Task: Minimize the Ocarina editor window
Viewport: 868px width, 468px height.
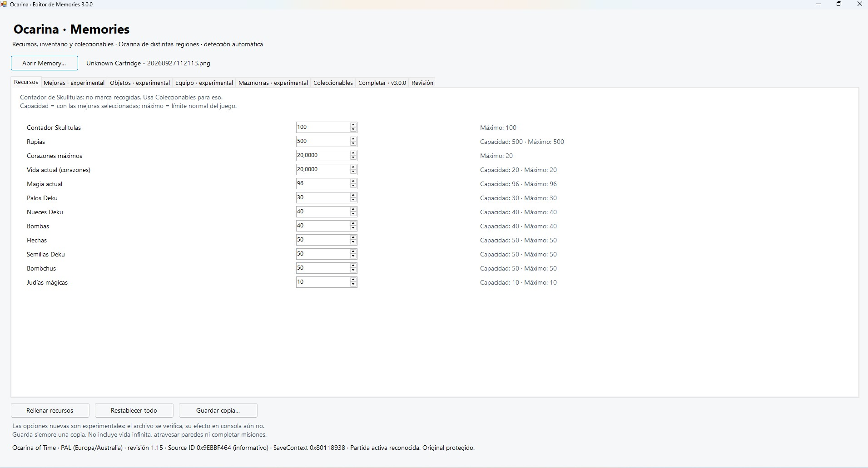Action: click(818, 4)
